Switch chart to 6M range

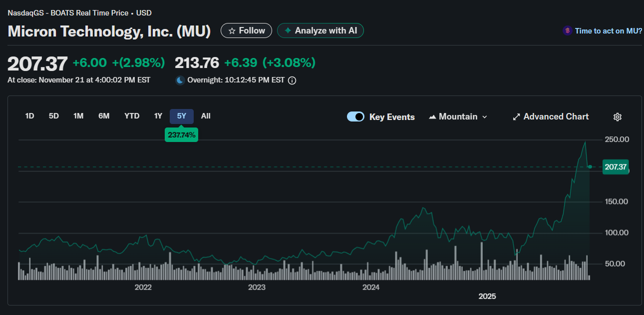104,116
